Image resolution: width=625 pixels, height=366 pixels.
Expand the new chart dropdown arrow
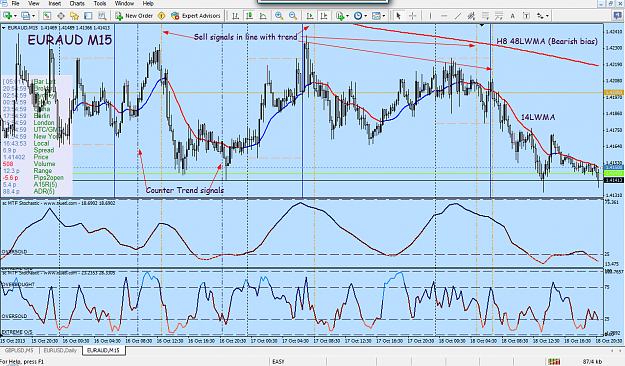(x=16, y=16)
